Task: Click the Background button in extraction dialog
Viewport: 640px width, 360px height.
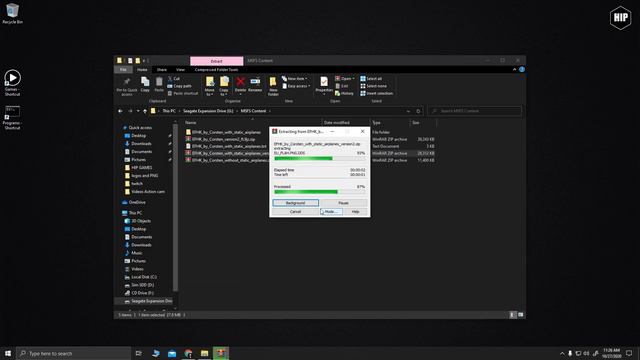Action: [296, 203]
